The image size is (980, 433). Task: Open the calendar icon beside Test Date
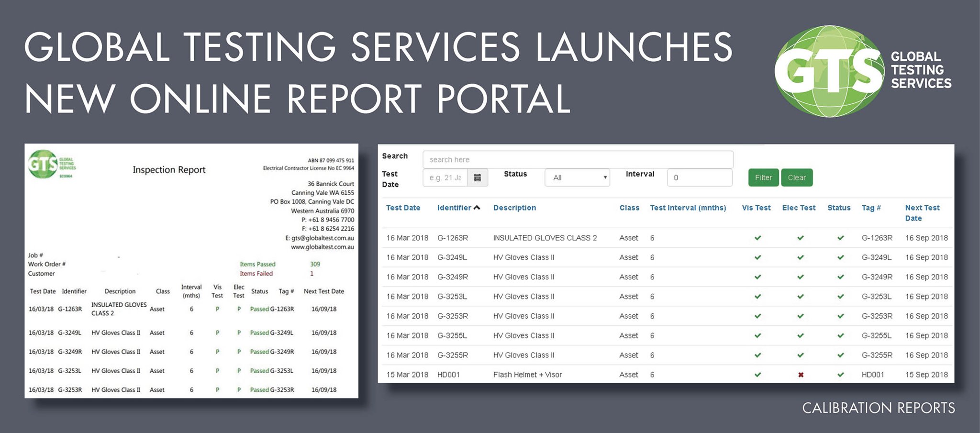479,177
